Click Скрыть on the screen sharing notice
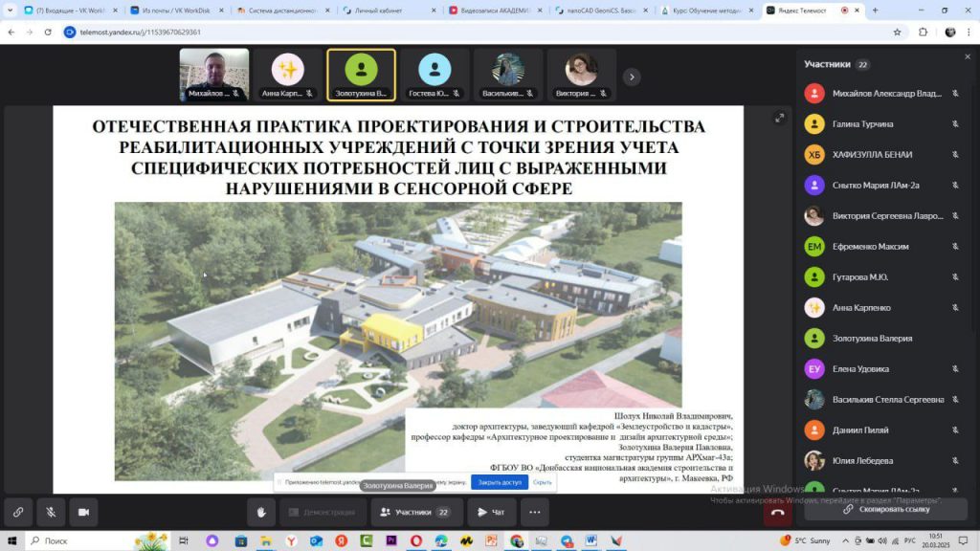This screenshot has width=980, height=551. [543, 482]
